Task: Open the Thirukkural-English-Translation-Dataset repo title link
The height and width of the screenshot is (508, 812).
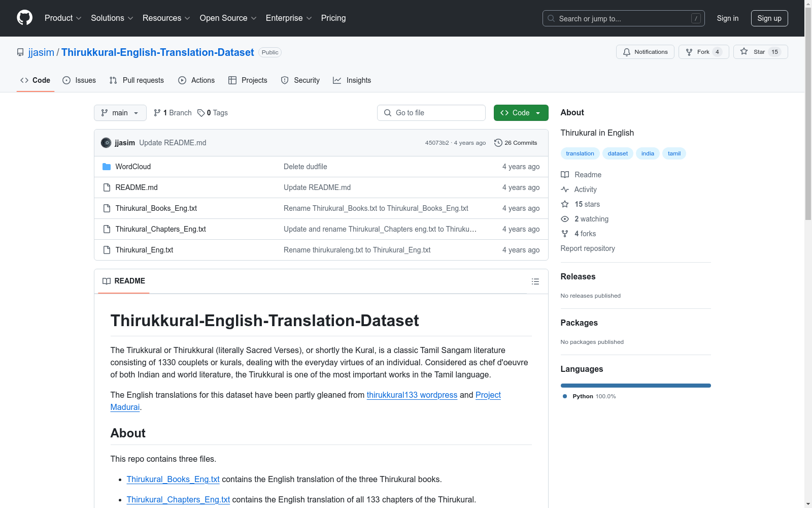Action: 158,52
